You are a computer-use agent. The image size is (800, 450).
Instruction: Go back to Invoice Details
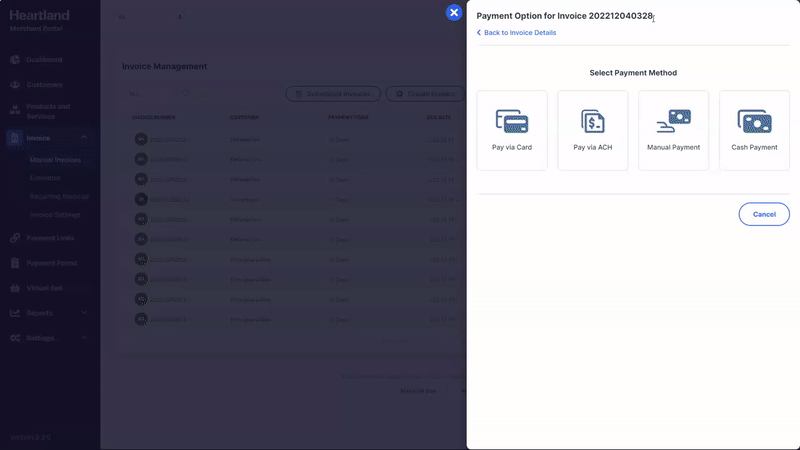516,33
